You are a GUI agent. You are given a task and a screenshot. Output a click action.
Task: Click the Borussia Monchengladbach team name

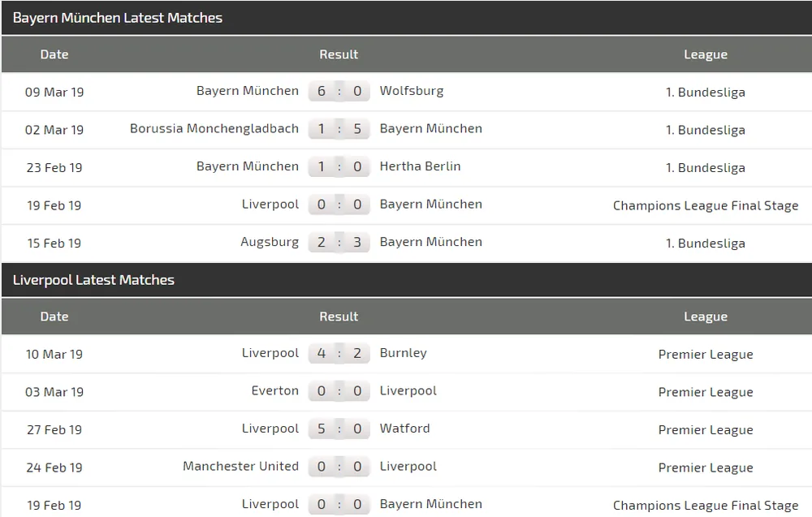pyautogui.click(x=214, y=128)
